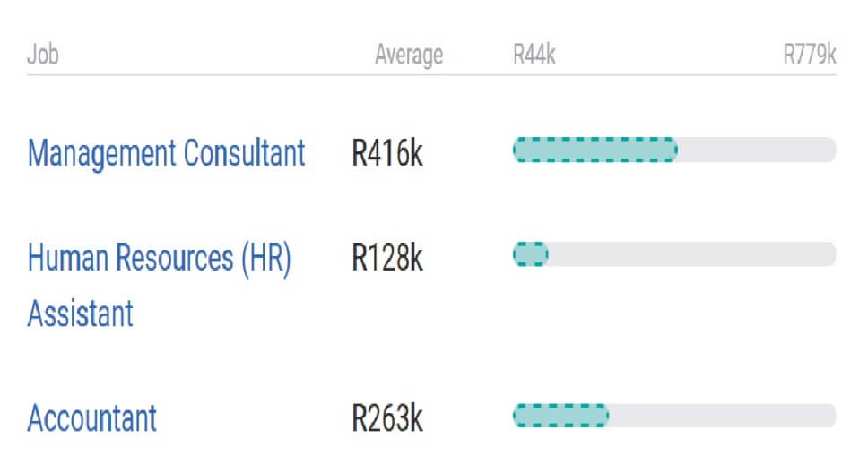Sort by the Job column header
The image size is (868, 473).
click(43, 55)
